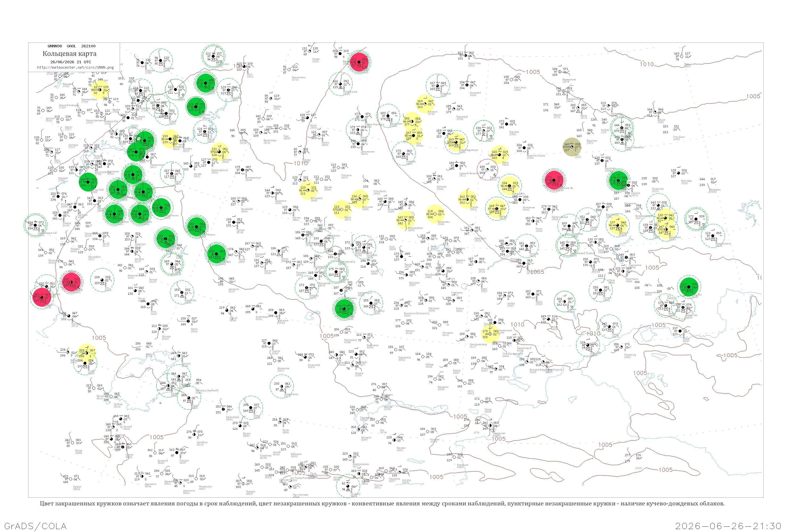Click the yellow station circle at Викулово
The width and height of the screenshot is (798, 532).
point(360,199)
